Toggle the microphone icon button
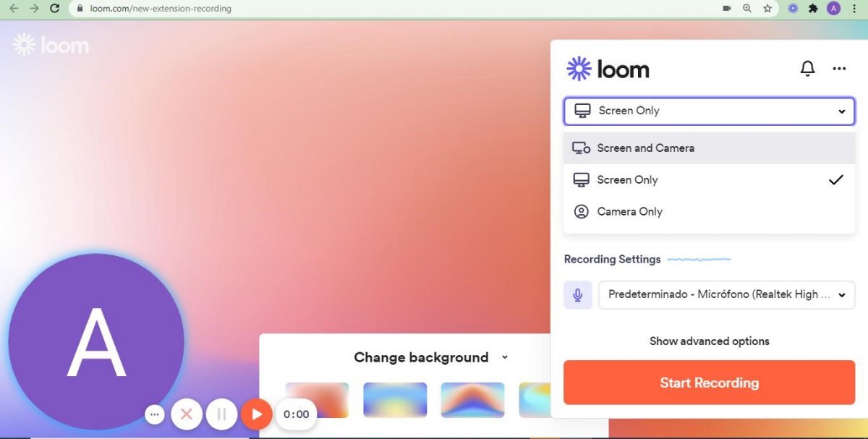The image size is (868, 439). [578, 295]
